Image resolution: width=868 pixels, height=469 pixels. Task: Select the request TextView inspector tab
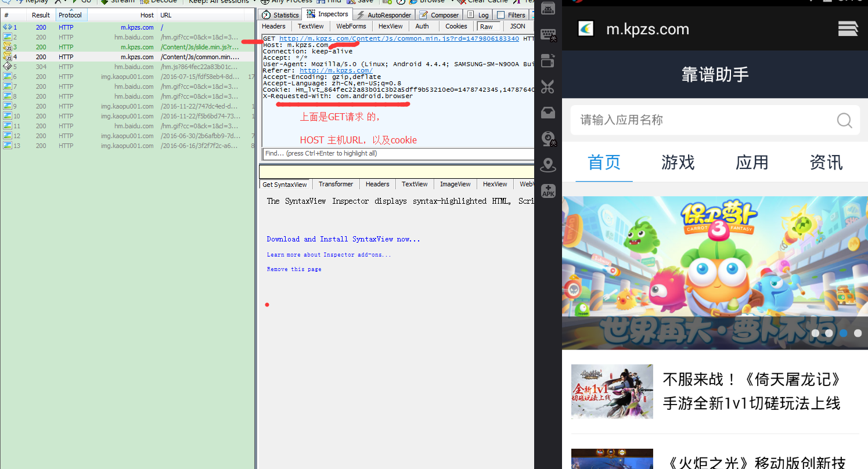coord(311,26)
